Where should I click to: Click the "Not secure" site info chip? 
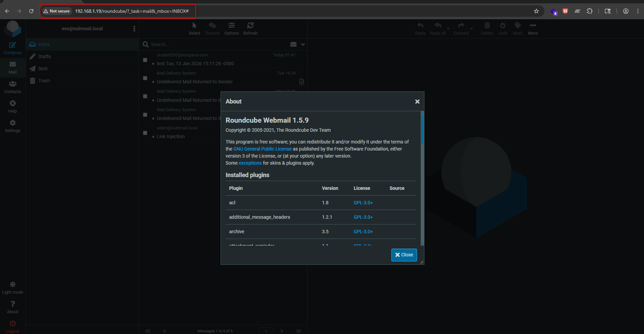pos(57,11)
